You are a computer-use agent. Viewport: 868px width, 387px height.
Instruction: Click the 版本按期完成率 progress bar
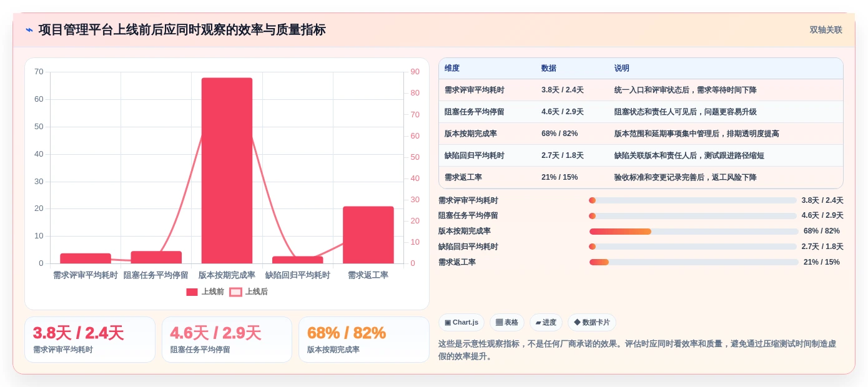694,231
